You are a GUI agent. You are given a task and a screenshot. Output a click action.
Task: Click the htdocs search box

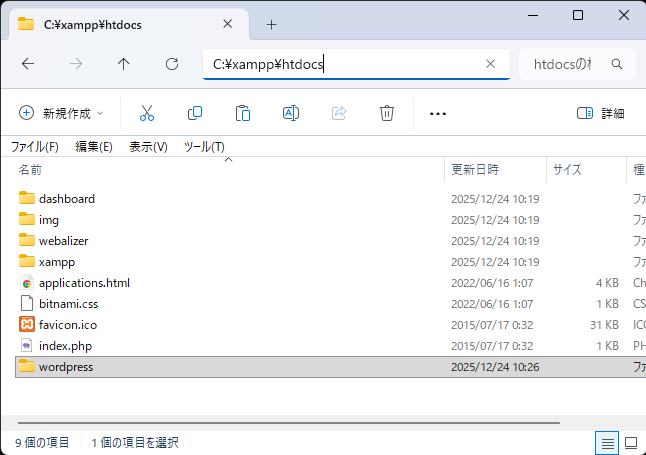(x=567, y=64)
